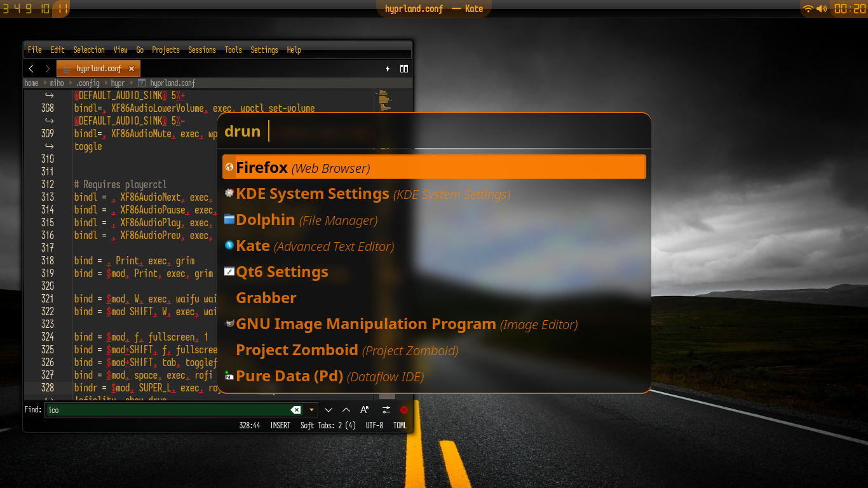The image size is (868, 488).
Task: Open the Help menu
Action: point(294,50)
